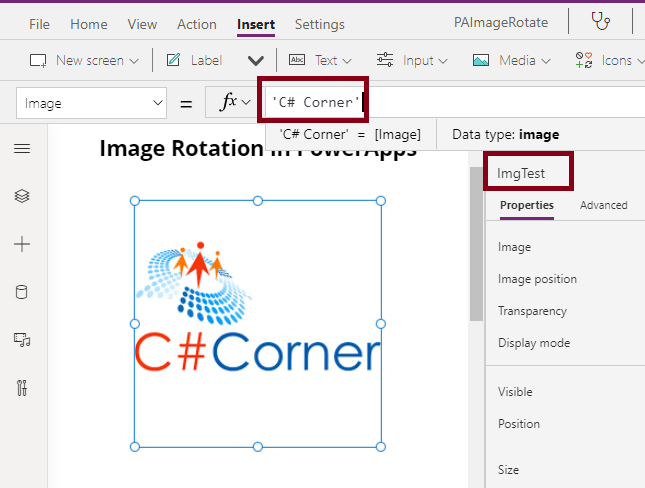645x488 pixels.
Task: Click the Transparency property
Action: point(532,311)
